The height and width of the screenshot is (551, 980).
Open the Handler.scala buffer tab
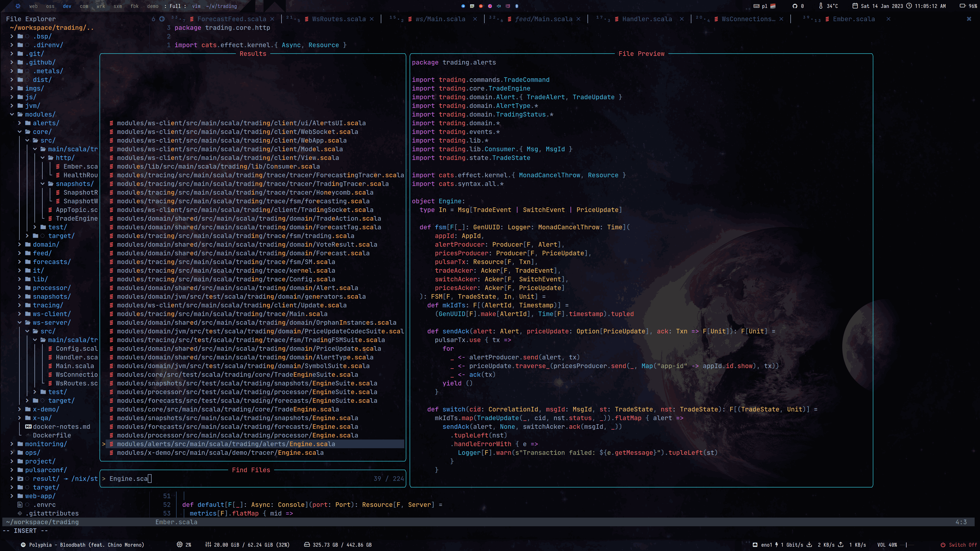coord(647,19)
